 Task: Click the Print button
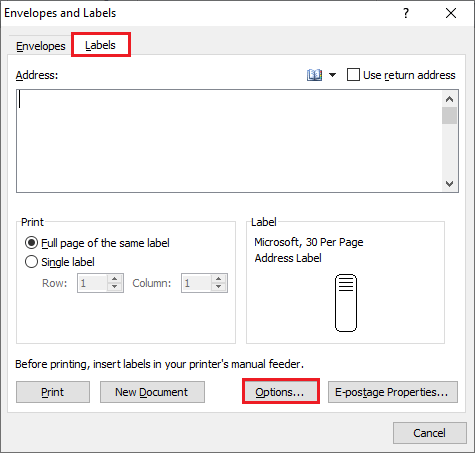tap(53, 392)
